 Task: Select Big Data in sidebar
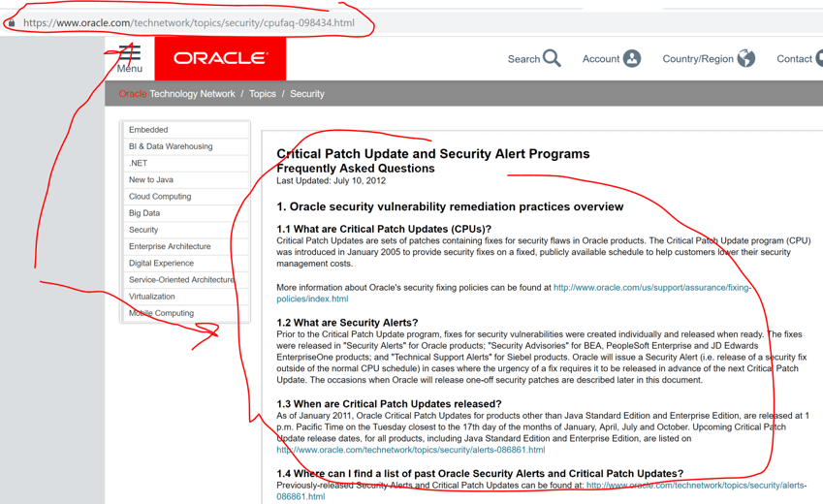click(185, 213)
